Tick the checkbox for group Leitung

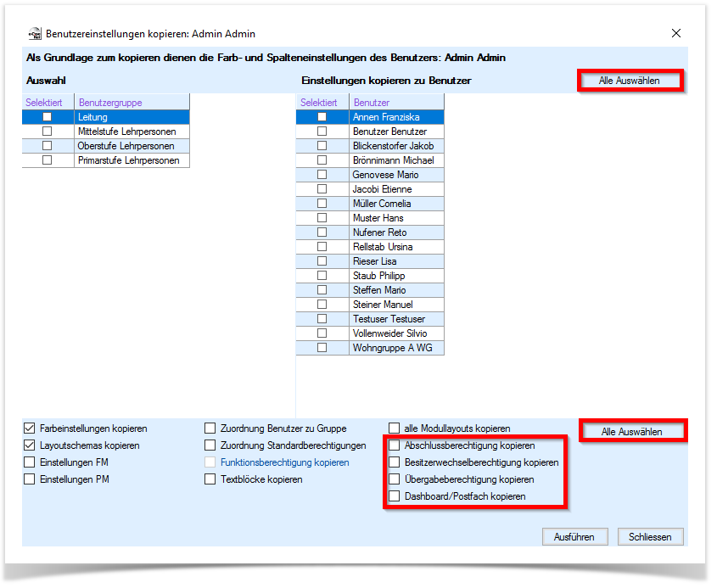[48, 117]
